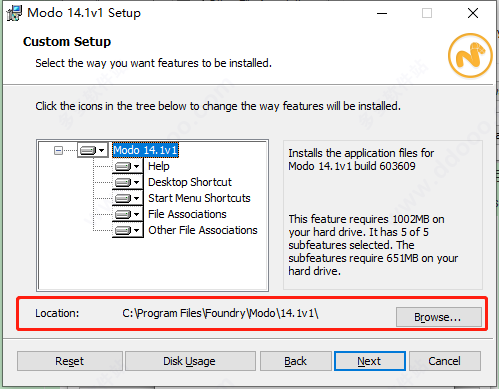Open install option dropdown for Modo 14.1v1 root
Image resolution: width=499 pixels, height=389 pixels.
click(93, 150)
